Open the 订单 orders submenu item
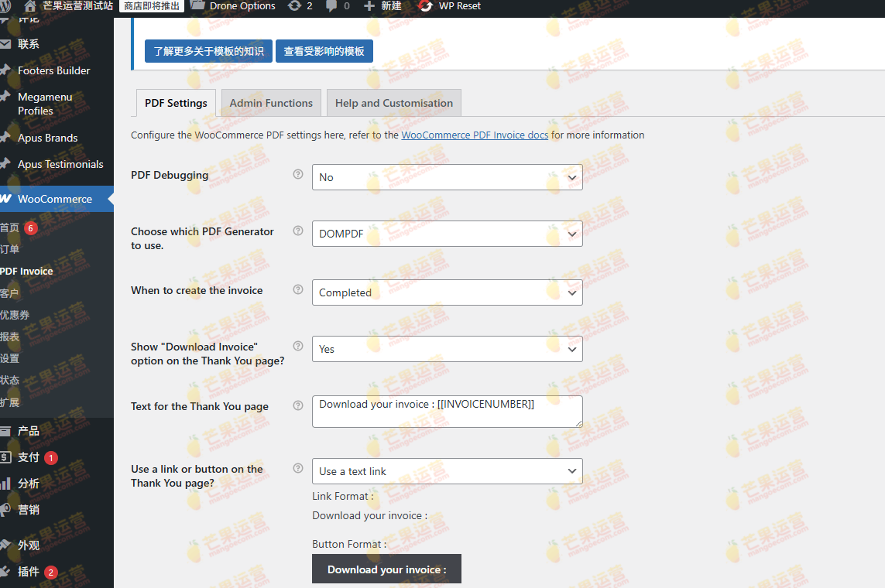885x588 pixels. point(9,249)
